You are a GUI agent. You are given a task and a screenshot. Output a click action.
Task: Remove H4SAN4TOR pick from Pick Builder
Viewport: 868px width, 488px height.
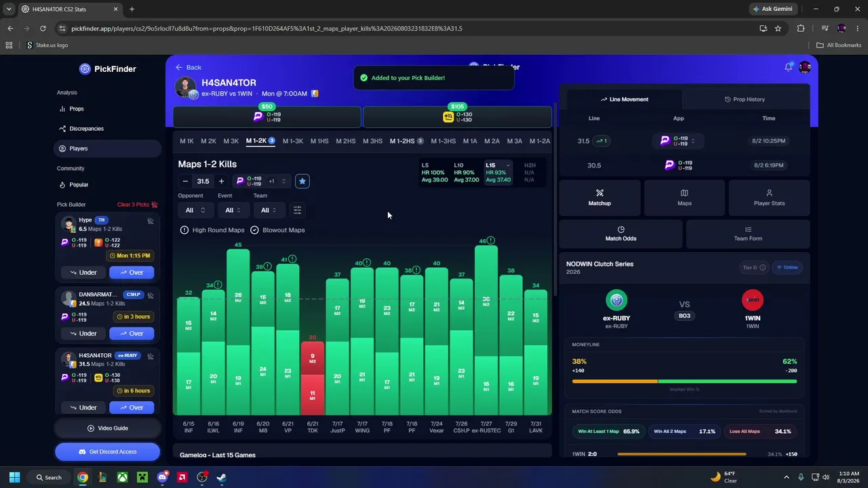tap(151, 357)
